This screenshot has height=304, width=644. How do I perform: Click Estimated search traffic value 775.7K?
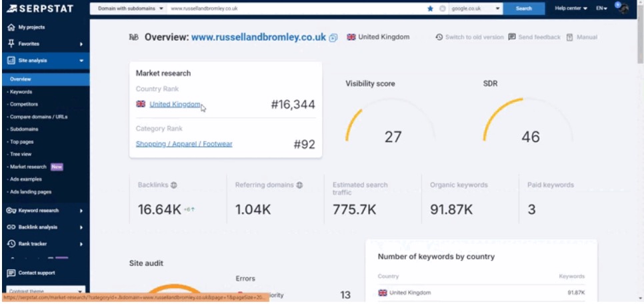coord(355,209)
